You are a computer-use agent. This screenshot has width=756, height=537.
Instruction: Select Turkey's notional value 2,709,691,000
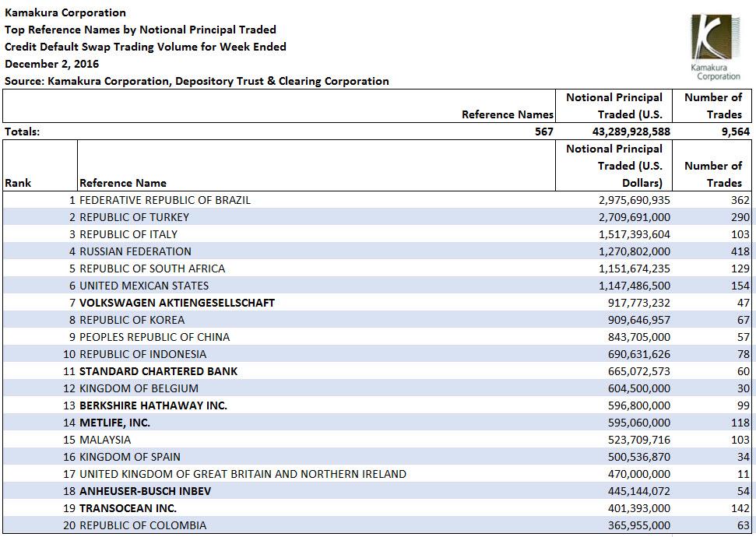click(635, 217)
